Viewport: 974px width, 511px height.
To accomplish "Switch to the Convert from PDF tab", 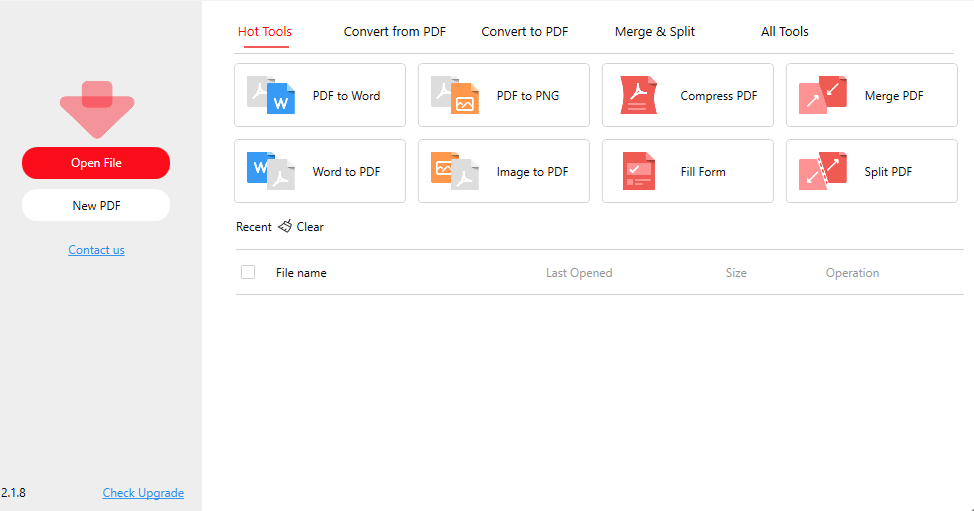I will tap(395, 32).
